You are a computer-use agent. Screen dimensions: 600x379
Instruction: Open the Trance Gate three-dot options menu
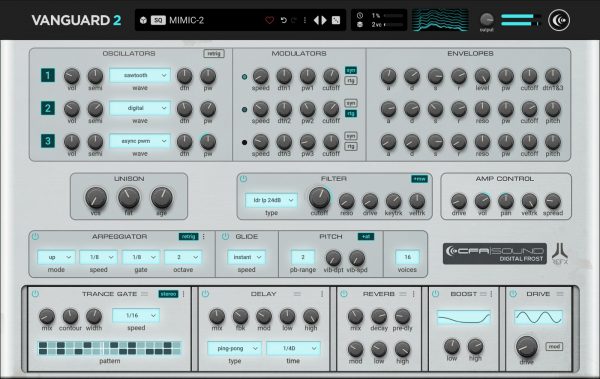(x=184, y=294)
